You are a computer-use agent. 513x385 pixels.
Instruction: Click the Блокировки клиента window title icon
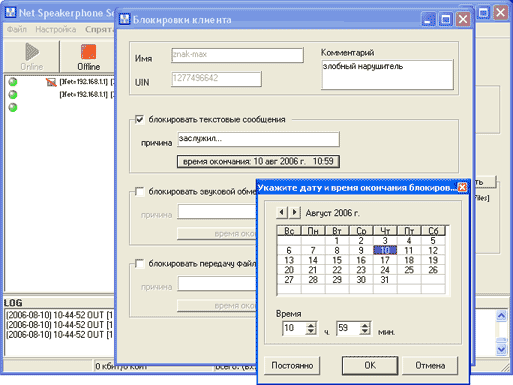pos(125,19)
